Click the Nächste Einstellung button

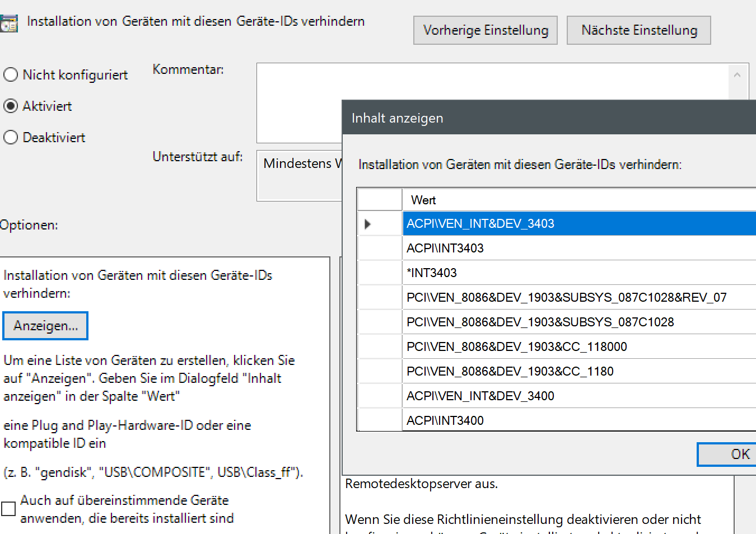pyautogui.click(x=639, y=30)
